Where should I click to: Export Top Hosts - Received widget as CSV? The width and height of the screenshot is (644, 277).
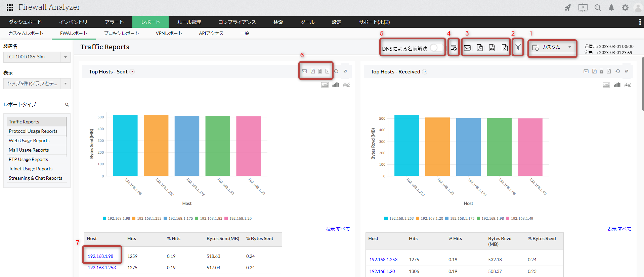pyautogui.click(x=601, y=71)
